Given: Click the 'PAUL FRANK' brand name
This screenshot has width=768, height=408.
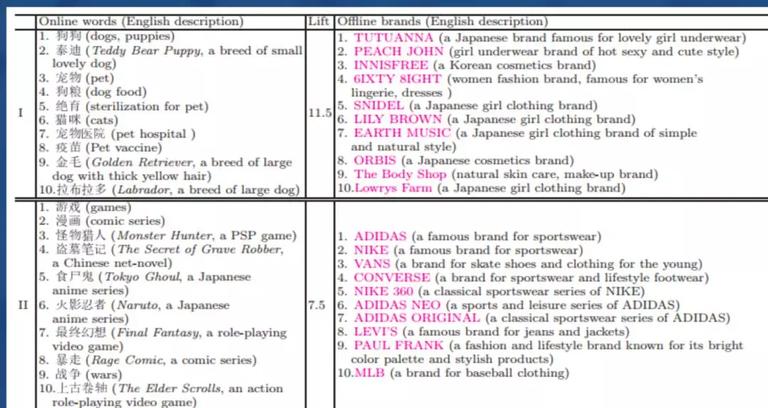Looking at the screenshot, I should pyautogui.click(x=398, y=345).
